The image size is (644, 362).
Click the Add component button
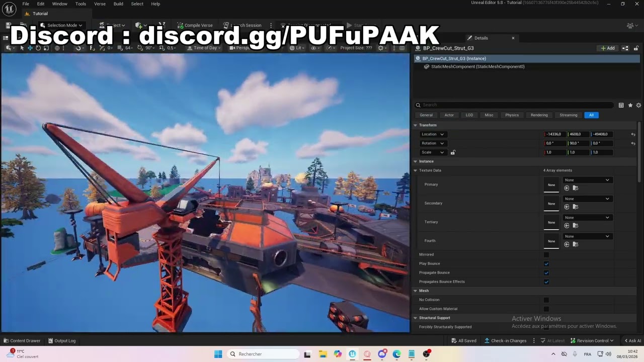tap(608, 48)
